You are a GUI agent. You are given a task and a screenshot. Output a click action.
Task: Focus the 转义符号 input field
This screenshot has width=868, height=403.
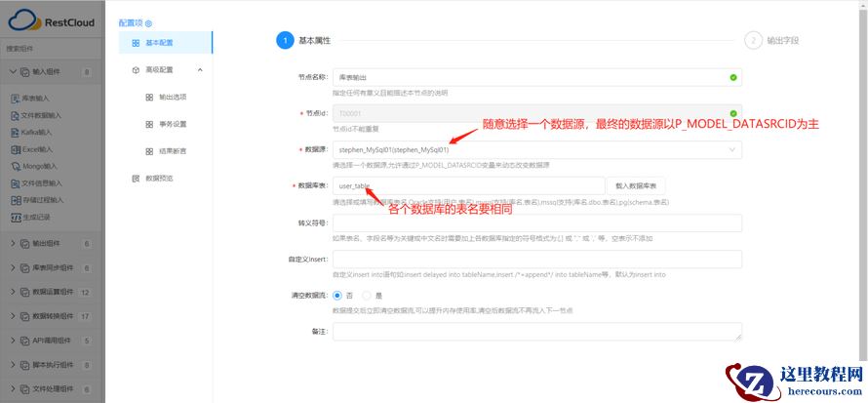(x=537, y=223)
